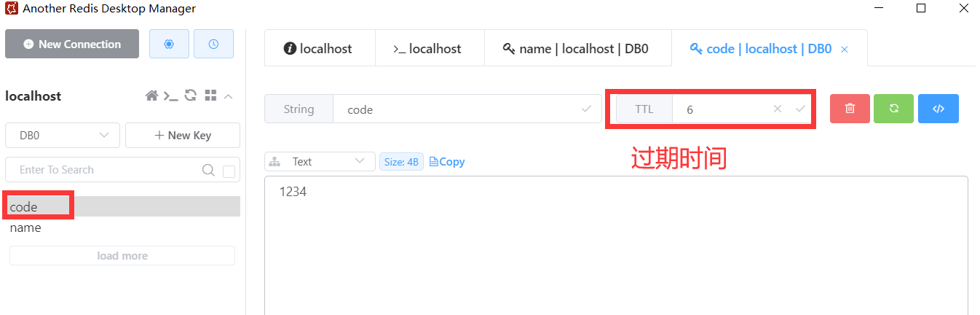Open the Text format dropdown
Image resolution: width=980 pixels, height=315 pixels.
tap(320, 162)
